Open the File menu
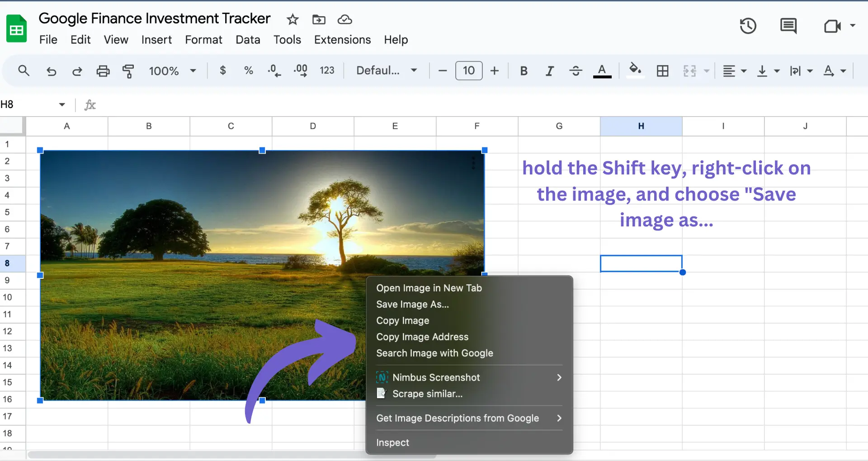Viewport: 868px width, 461px height. 48,40
